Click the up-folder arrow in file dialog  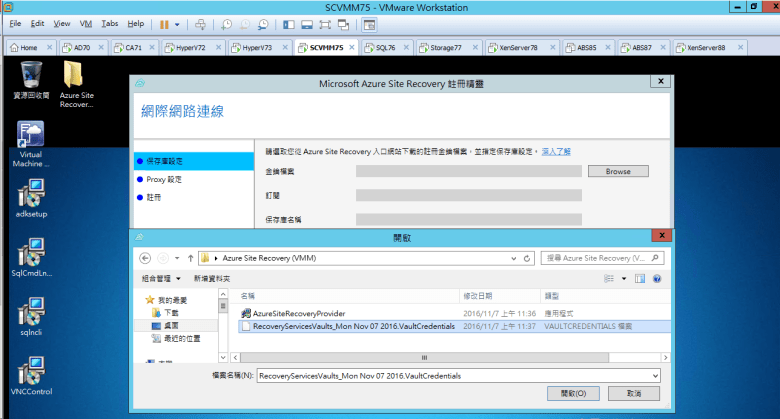pyautogui.click(x=189, y=257)
